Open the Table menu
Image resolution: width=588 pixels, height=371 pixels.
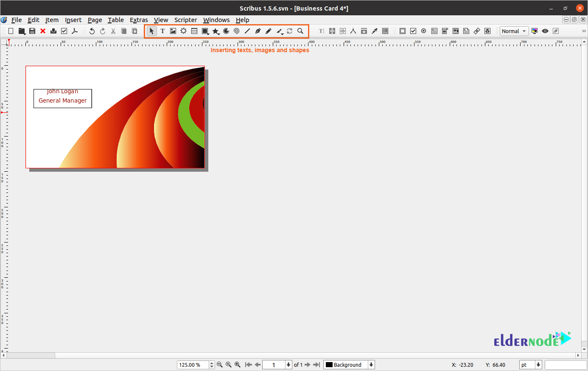point(116,20)
